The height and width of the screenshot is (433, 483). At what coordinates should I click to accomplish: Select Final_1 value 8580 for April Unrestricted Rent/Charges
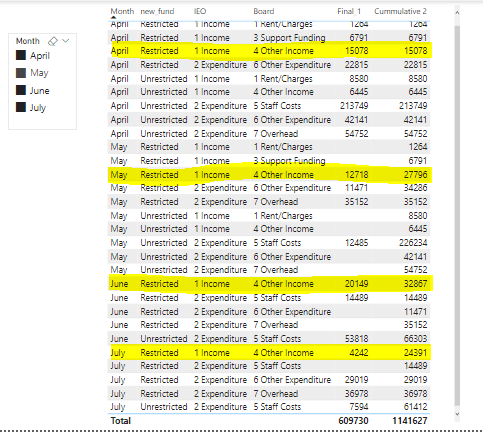coord(359,79)
